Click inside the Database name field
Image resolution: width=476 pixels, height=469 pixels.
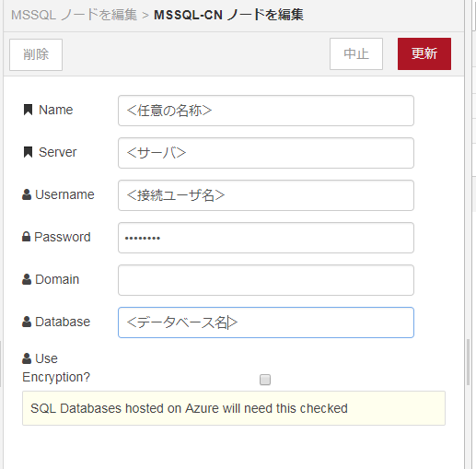[x=266, y=322]
